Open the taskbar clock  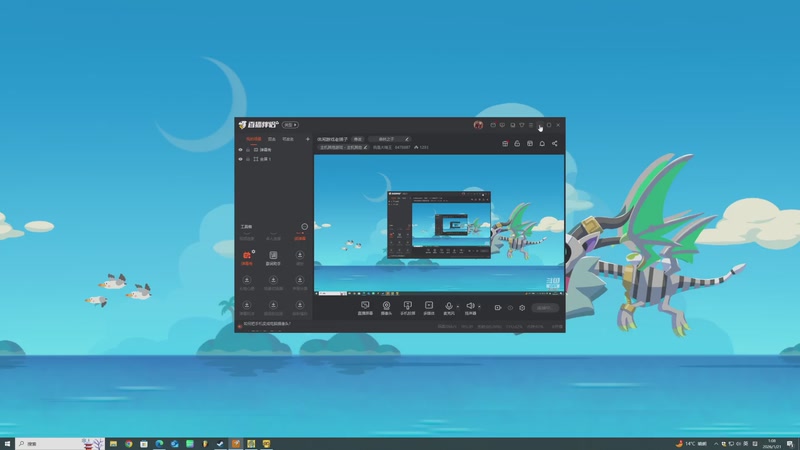click(772, 444)
